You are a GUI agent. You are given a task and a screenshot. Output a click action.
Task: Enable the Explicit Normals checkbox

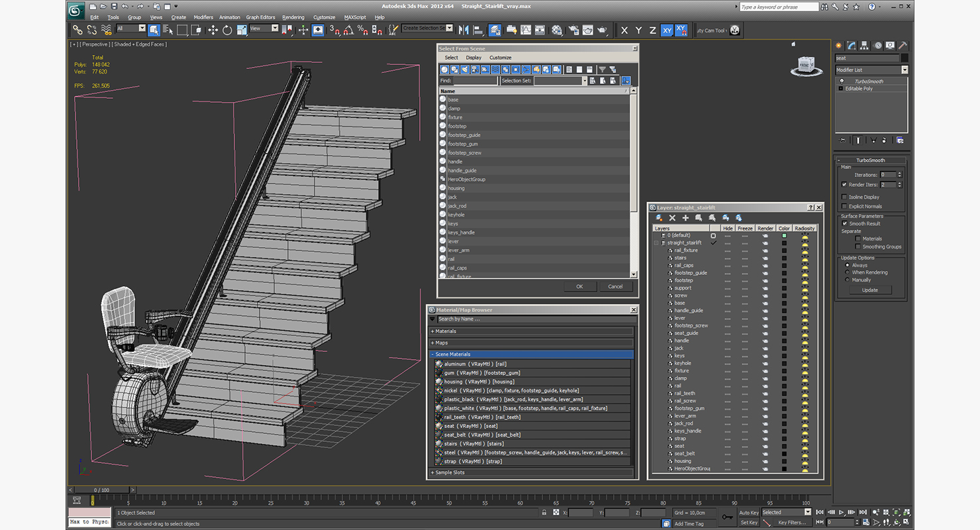click(844, 206)
